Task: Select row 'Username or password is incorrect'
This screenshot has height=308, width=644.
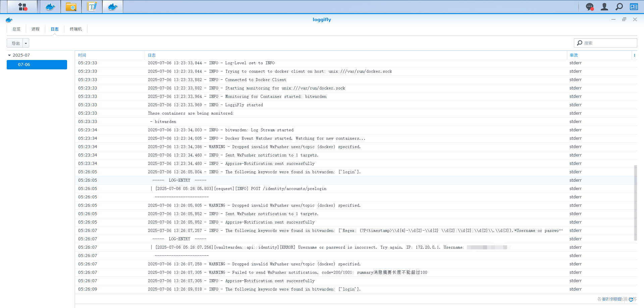Action: point(356,247)
